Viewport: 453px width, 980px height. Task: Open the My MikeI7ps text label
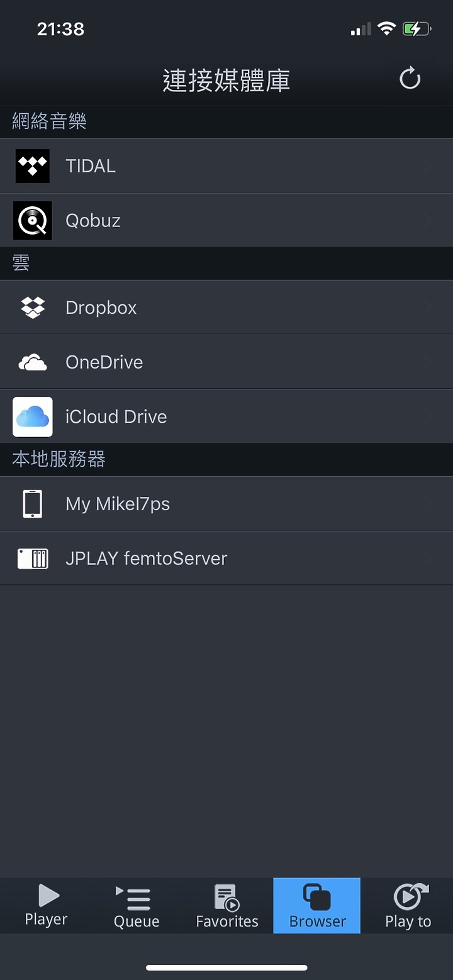[x=118, y=504]
